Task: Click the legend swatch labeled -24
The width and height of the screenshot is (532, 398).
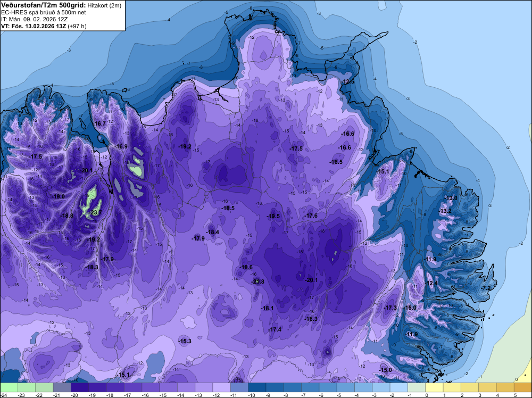Action: tap(9, 387)
